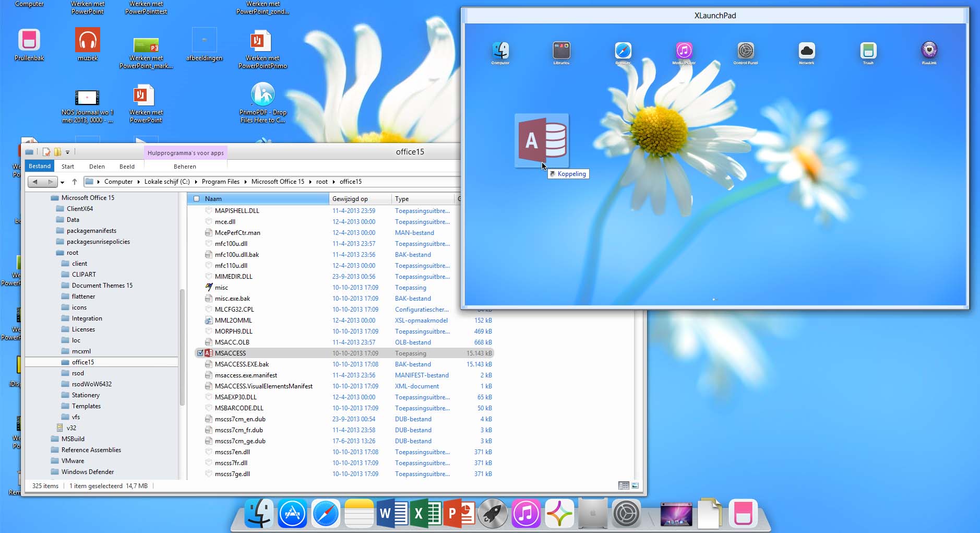Open recent locations dropdown beside forward arrow
Viewport: 980px width, 533px height.
pos(62,182)
